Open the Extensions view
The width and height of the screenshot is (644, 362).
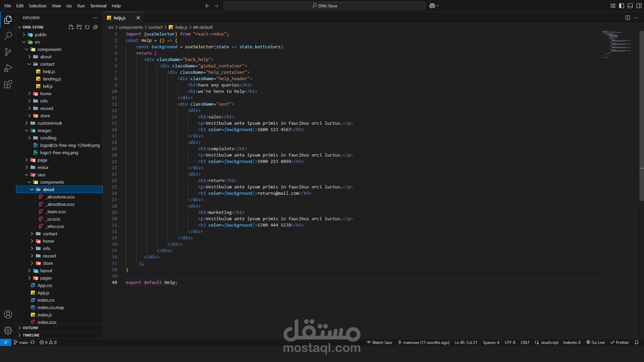click(8, 84)
